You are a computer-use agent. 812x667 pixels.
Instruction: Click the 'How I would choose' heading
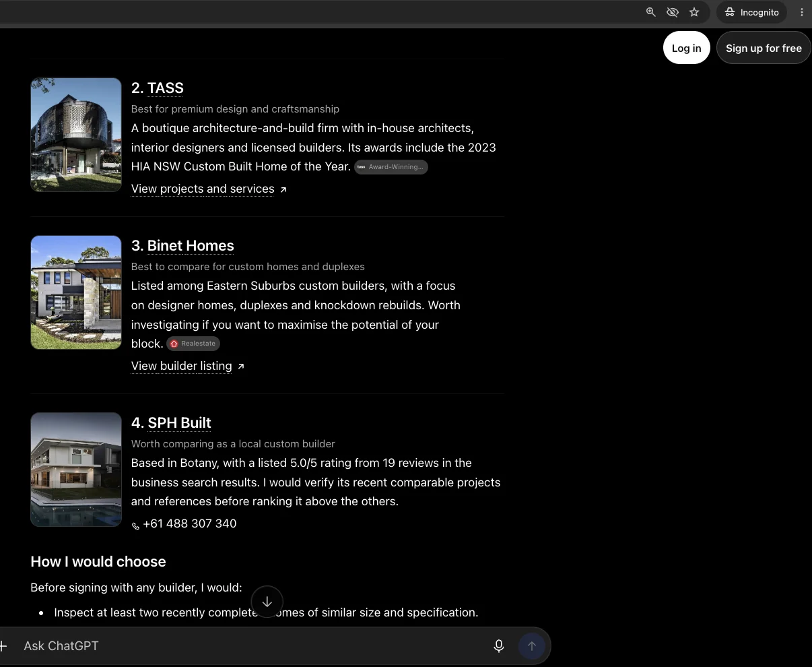pyautogui.click(x=98, y=562)
